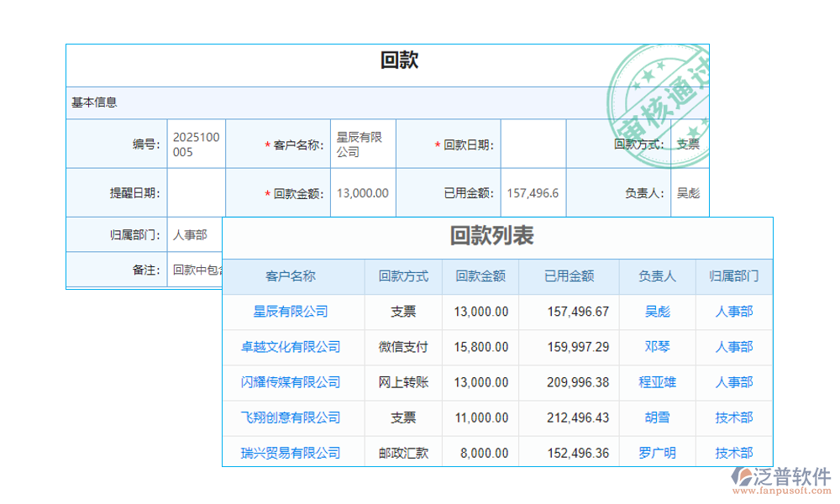Click the 提醒日期 date field
840x504 pixels.
(x=196, y=192)
